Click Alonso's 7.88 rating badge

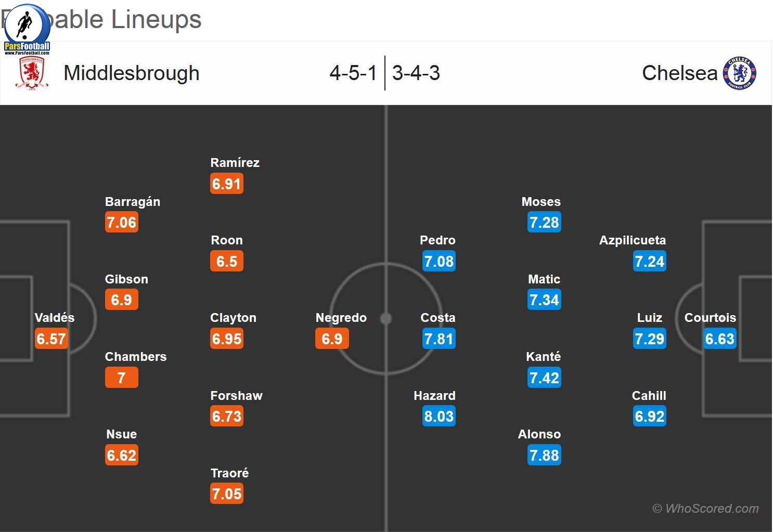544,456
